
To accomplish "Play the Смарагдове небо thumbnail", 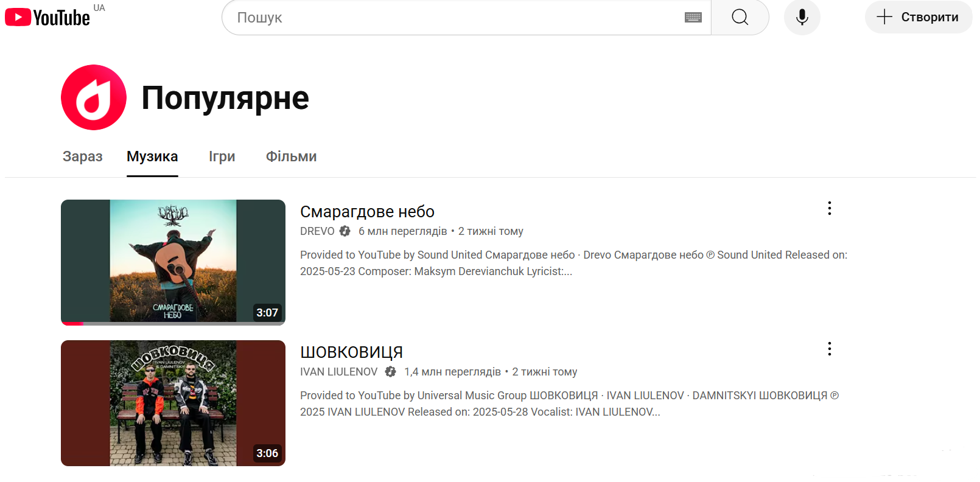I will (x=173, y=262).
